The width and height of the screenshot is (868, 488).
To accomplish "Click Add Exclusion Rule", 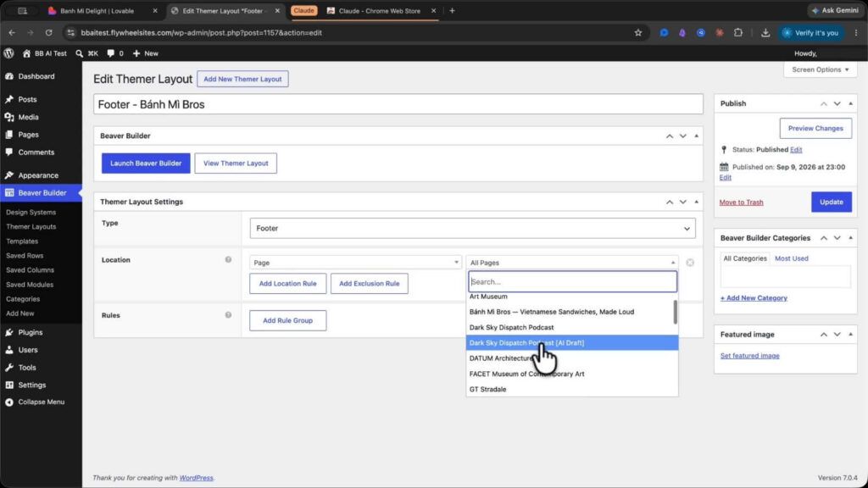I will pos(370,283).
